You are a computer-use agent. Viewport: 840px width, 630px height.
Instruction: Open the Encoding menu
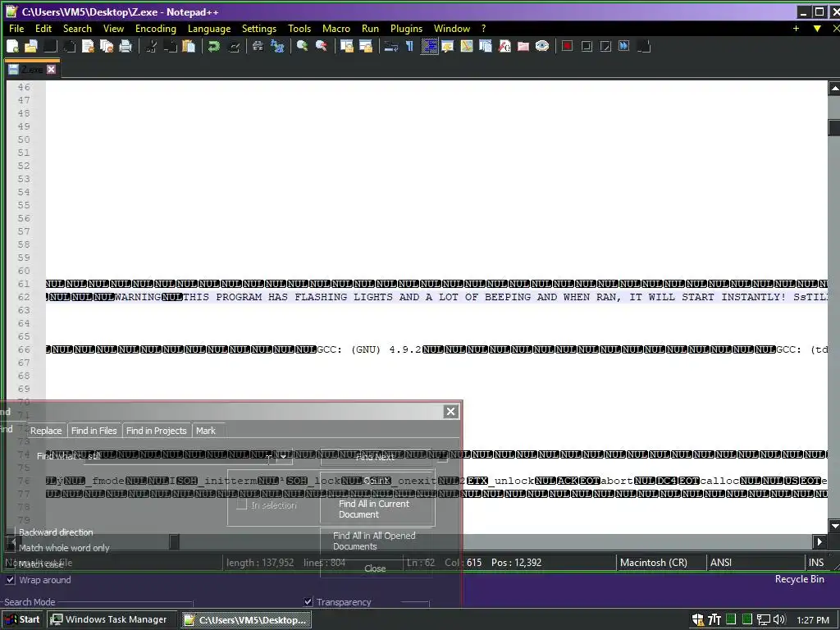coord(155,29)
